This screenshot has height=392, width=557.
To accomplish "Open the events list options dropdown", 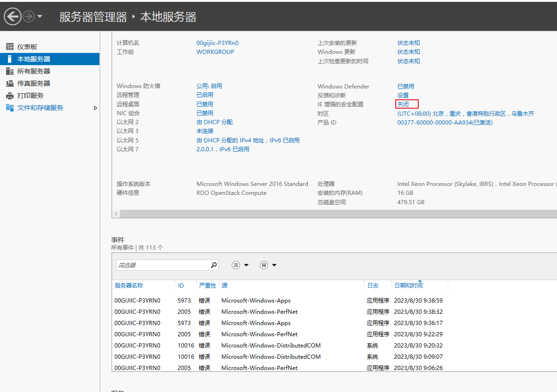I will click(240, 265).
